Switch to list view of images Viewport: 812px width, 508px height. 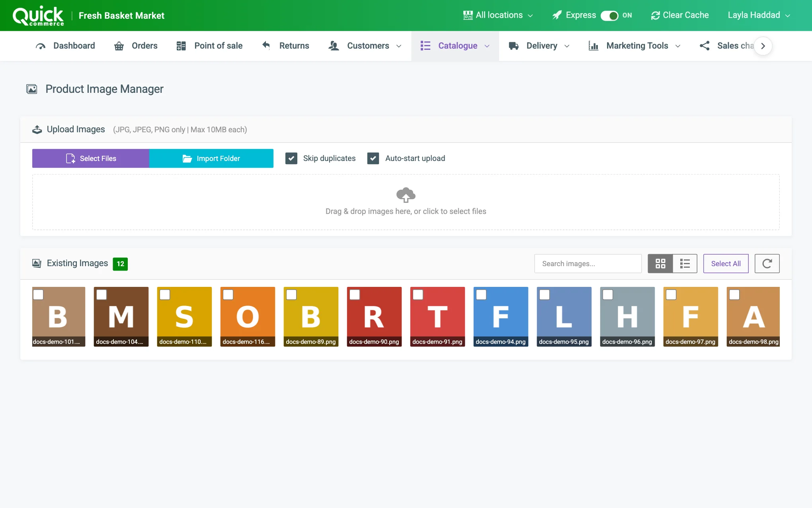coord(685,263)
